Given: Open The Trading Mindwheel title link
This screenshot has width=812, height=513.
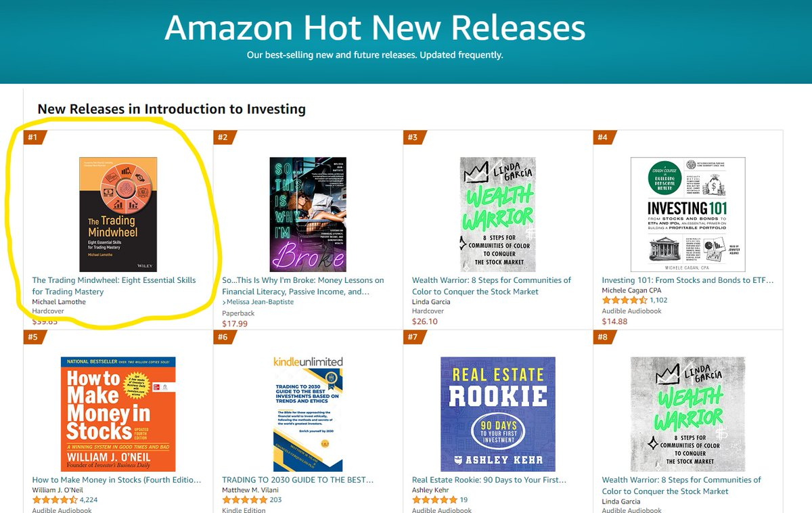Looking at the screenshot, I should click(114, 286).
